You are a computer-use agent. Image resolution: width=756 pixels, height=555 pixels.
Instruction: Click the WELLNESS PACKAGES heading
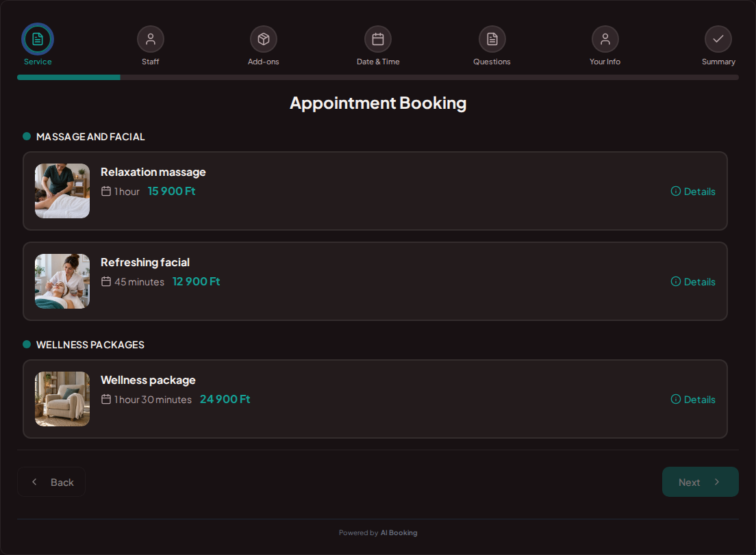pos(90,345)
